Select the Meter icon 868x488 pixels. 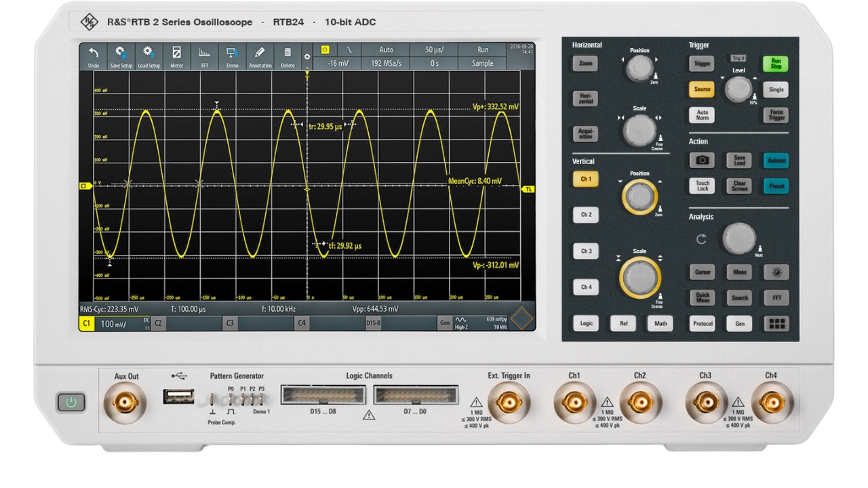(x=177, y=54)
